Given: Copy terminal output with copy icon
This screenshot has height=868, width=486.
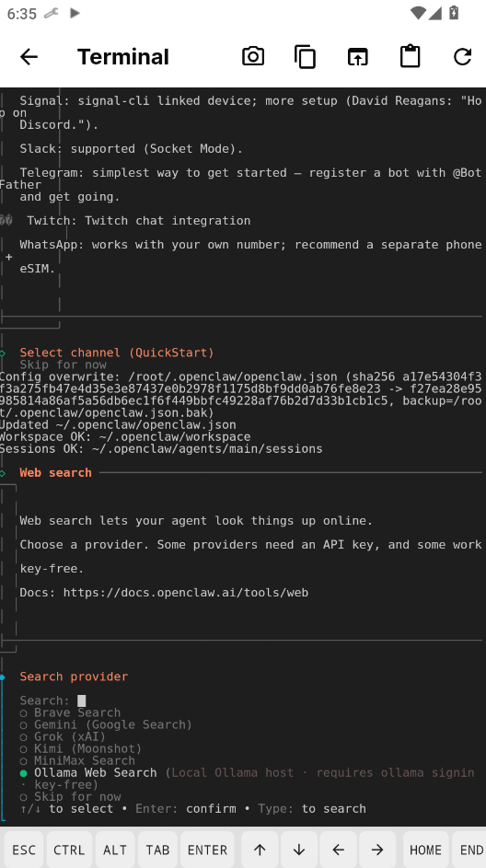Looking at the screenshot, I should [x=305, y=56].
